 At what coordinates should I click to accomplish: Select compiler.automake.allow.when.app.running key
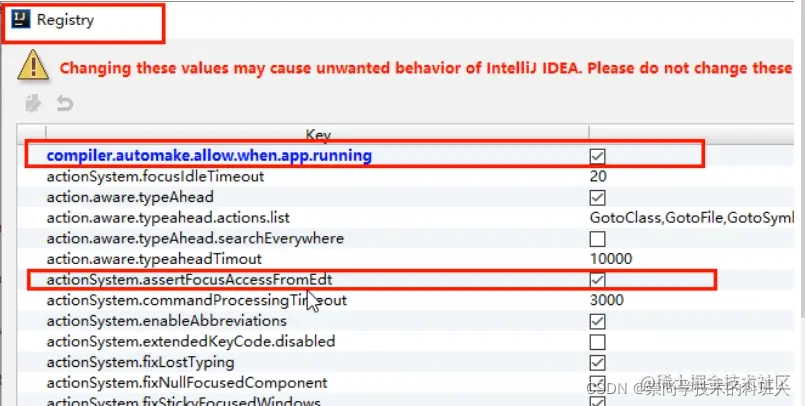tap(209, 156)
